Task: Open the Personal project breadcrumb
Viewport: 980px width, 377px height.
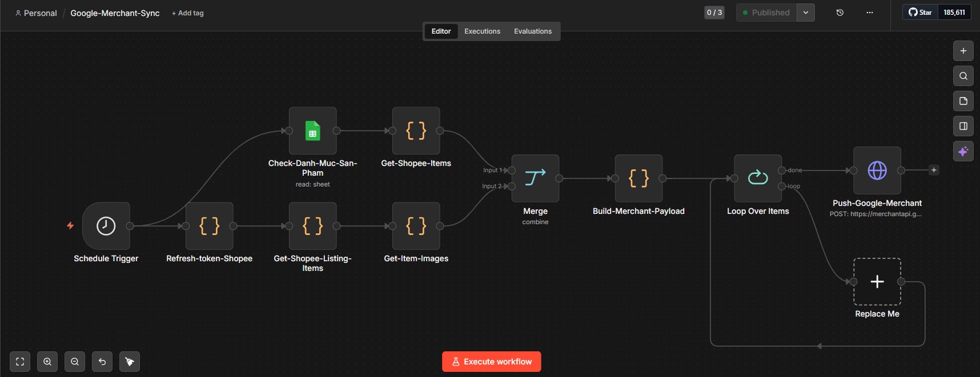Action: [x=36, y=13]
